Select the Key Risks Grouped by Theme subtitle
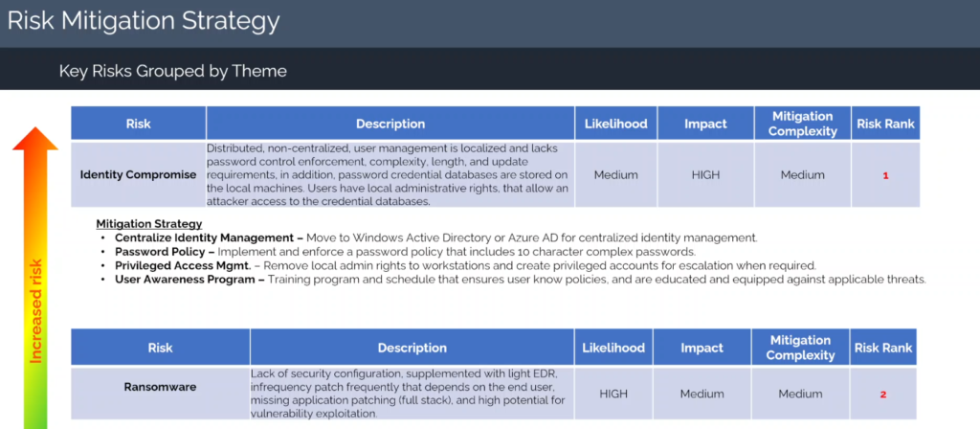The height and width of the screenshot is (429, 980). 172,71
